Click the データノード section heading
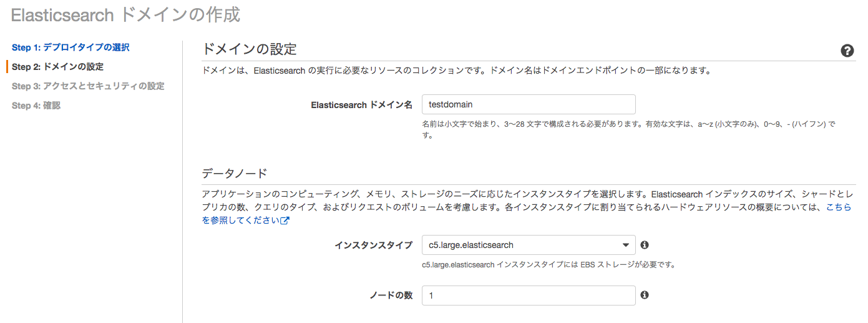The image size is (868, 323). coord(235,174)
